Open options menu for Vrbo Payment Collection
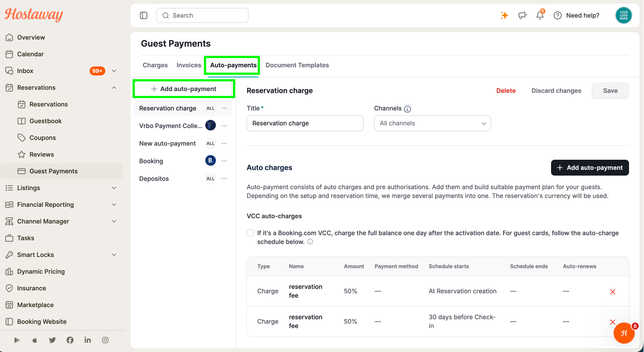The image size is (644, 352). pyautogui.click(x=224, y=126)
